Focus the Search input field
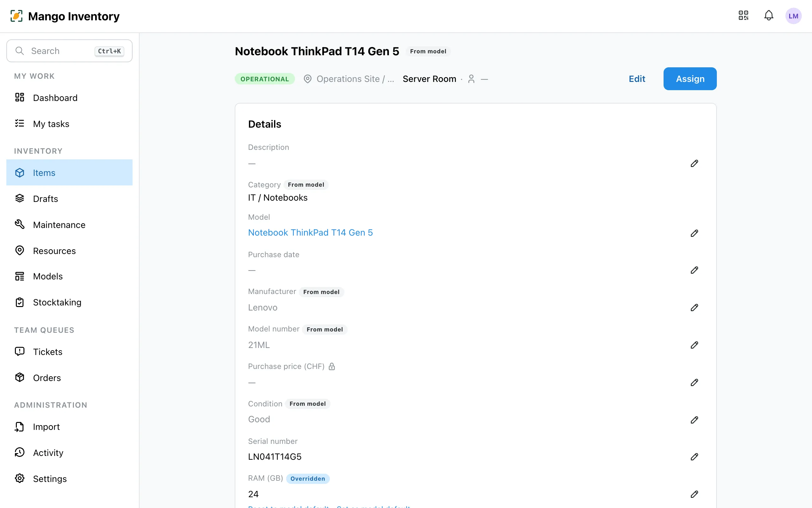 69,51
